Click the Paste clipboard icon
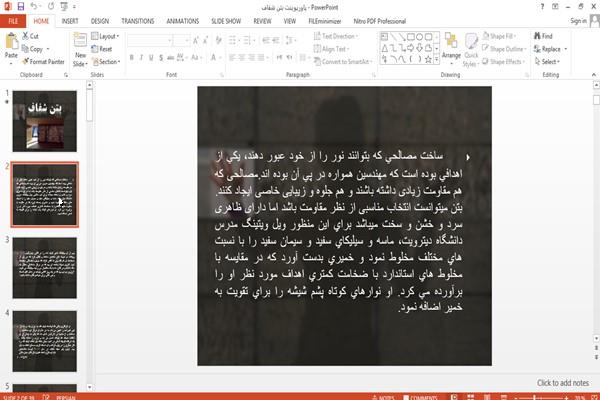The width and height of the screenshot is (600, 400). tap(11, 42)
